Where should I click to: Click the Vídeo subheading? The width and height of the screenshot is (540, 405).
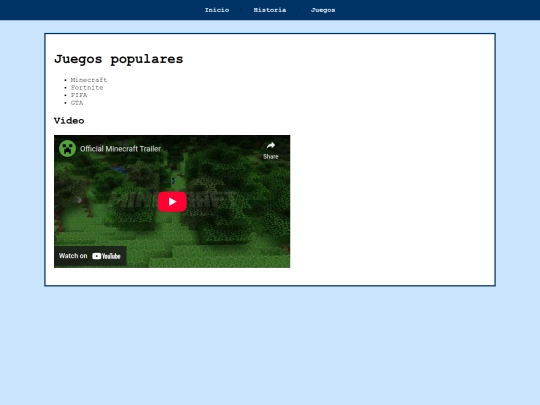(x=69, y=121)
